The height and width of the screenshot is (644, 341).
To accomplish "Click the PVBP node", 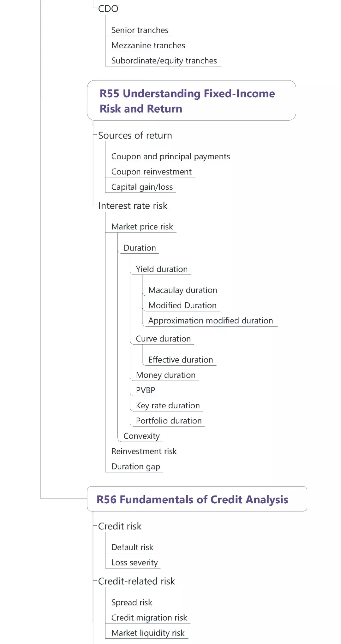I will [145, 390].
